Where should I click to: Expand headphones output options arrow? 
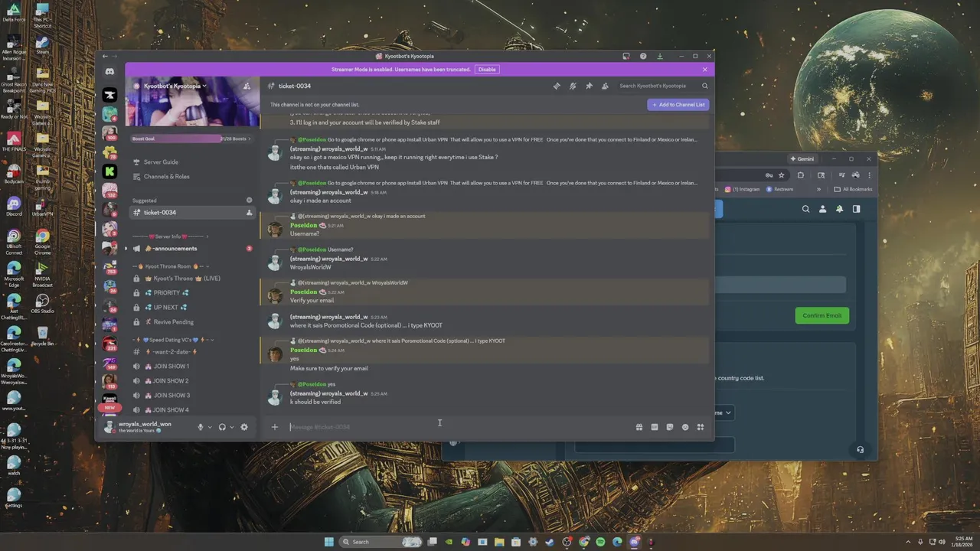231,427
